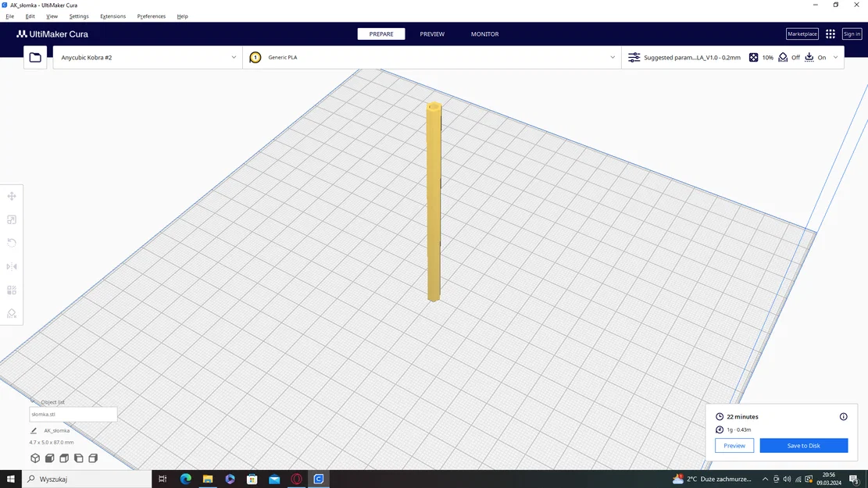Select the Move tool in left toolbar

point(12,196)
